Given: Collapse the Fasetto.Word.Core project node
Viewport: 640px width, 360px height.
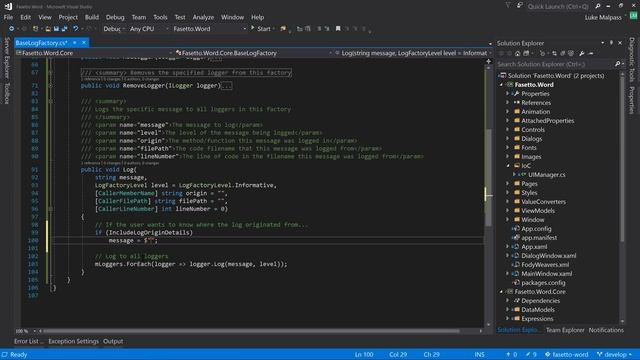Looking at the screenshot, I should coord(502,291).
